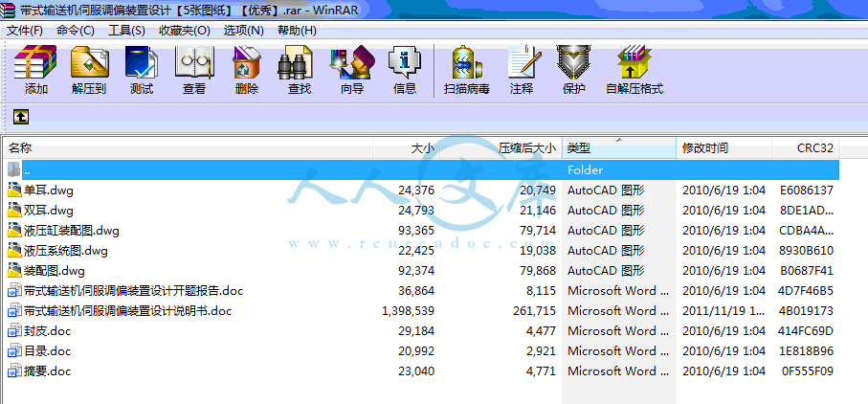868x404 pixels.
Task: Click the Word icon of 摘要.doc
Action: coord(14,370)
